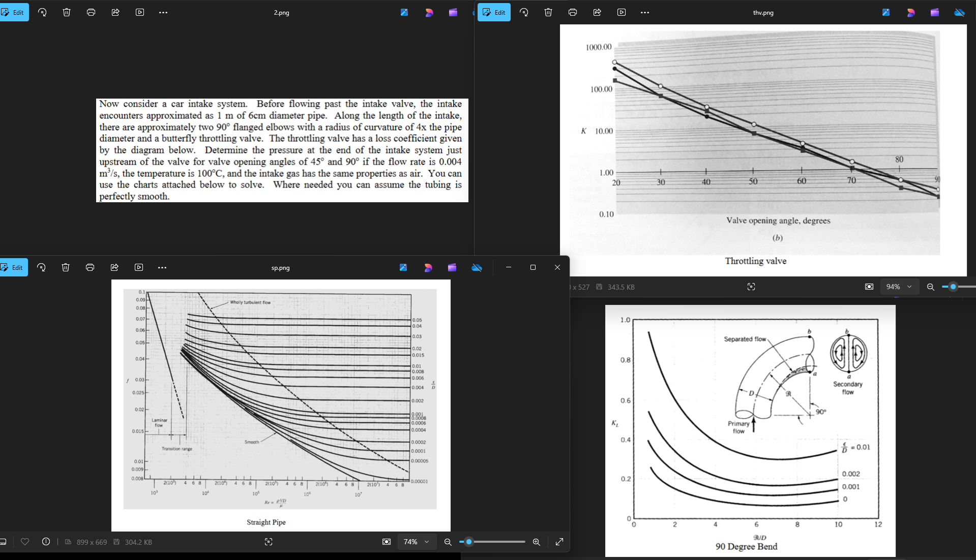This screenshot has height=560, width=976.
Task: Show file info for sp.png
Action: (x=46, y=542)
